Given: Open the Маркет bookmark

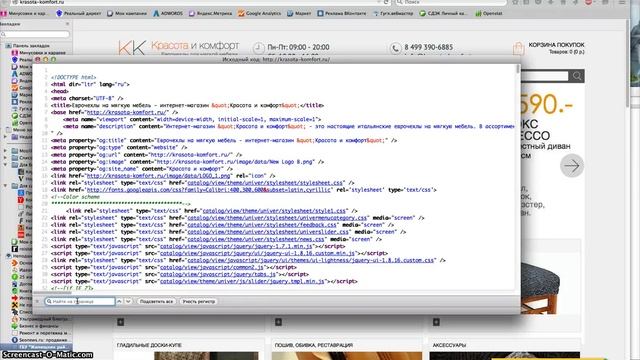Looking at the screenshot, I should point(299,13).
